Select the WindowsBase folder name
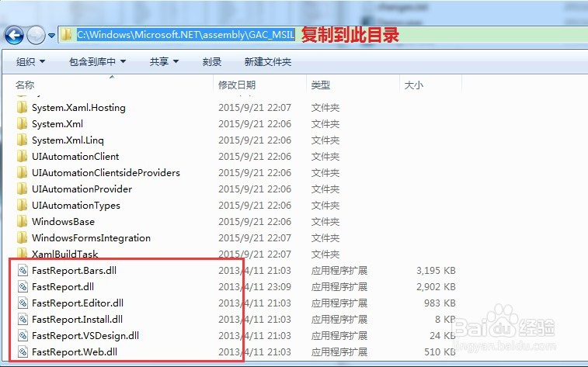The image size is (588, 367). (x=63, y=221)
